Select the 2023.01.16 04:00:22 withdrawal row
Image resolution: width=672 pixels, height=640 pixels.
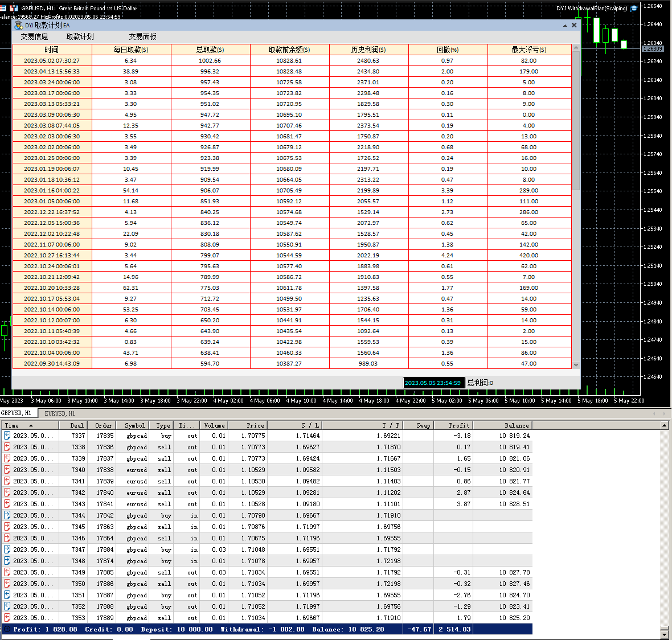(x=292, y=191)
